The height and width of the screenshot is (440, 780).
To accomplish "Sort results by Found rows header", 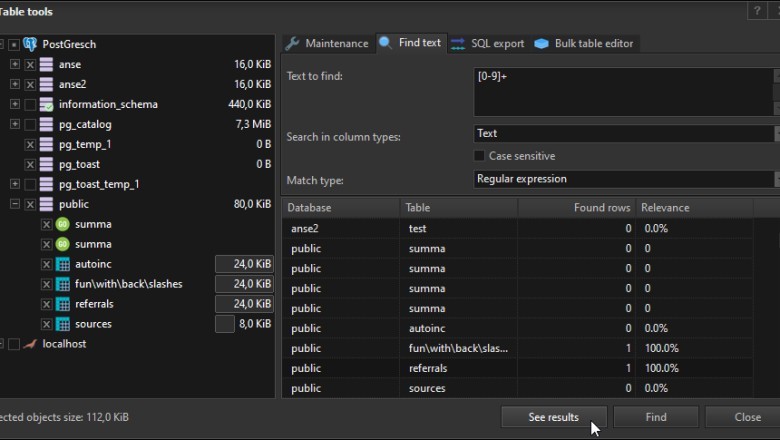I will click(577, 208).
